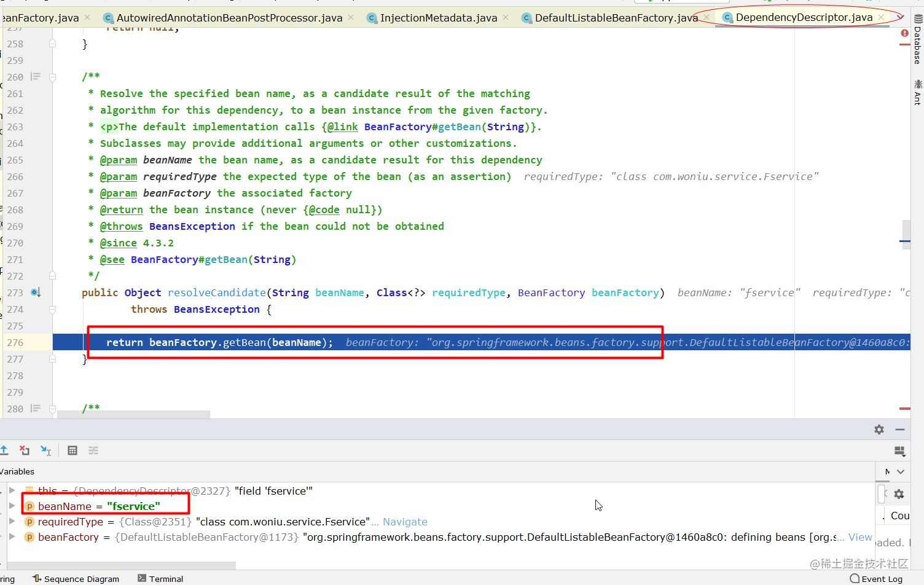
Task: Open the Sequence Diagram tab
Action: [76, 579]
